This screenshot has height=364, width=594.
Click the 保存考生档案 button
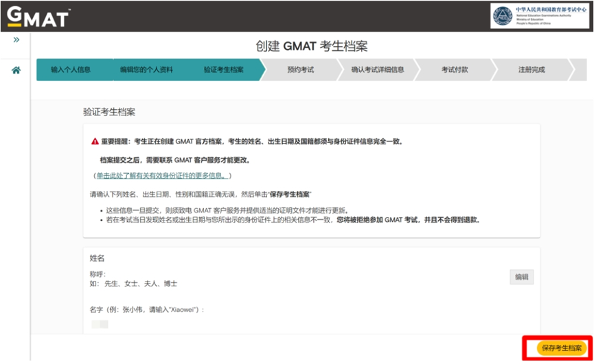[x=562, y=348]
